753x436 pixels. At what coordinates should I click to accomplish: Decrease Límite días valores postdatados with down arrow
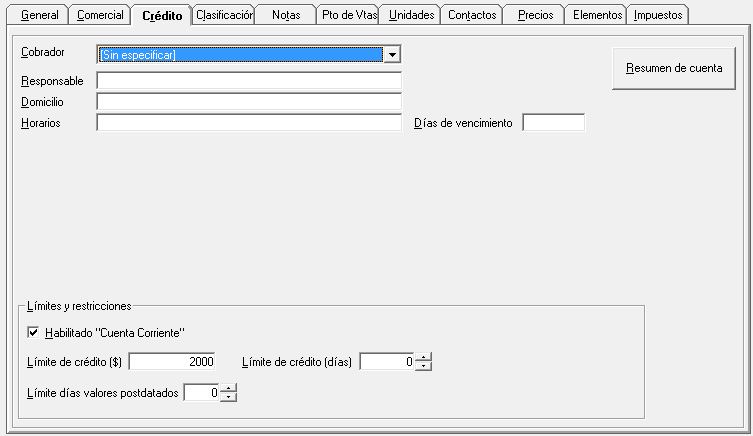(230, 398)
